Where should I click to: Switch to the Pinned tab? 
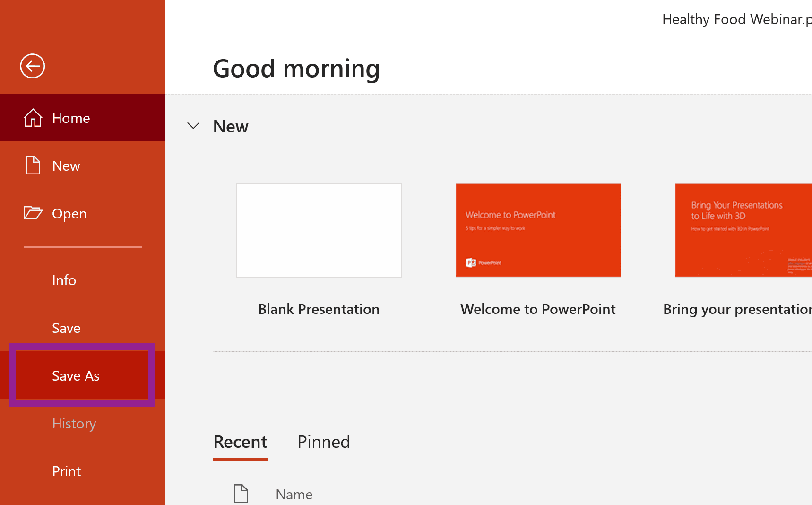(x=323, y=441)
